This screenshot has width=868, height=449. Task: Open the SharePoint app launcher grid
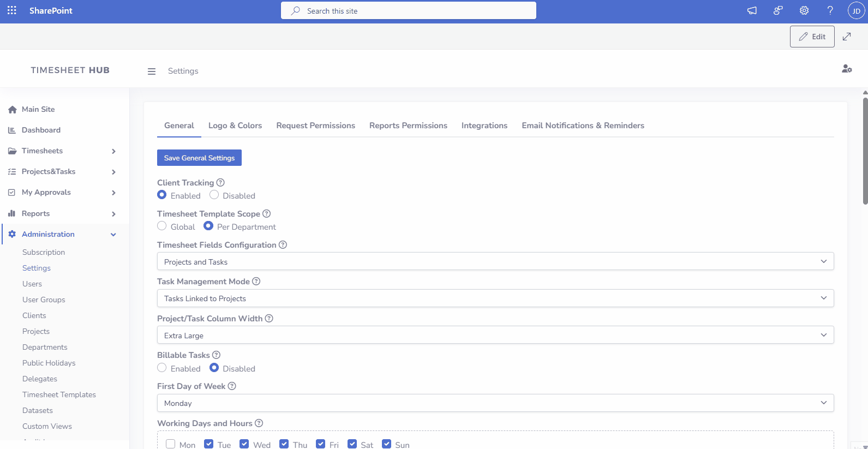(x=11, y=10)
